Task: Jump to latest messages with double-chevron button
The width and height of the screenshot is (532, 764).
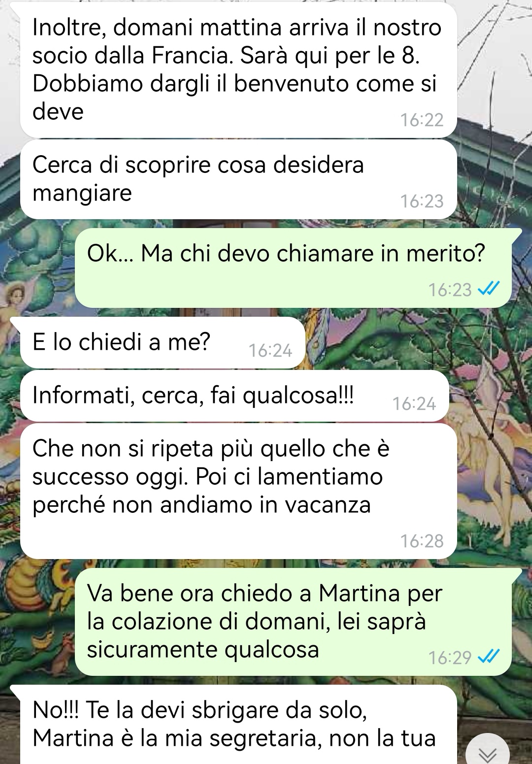Action: 488,751
